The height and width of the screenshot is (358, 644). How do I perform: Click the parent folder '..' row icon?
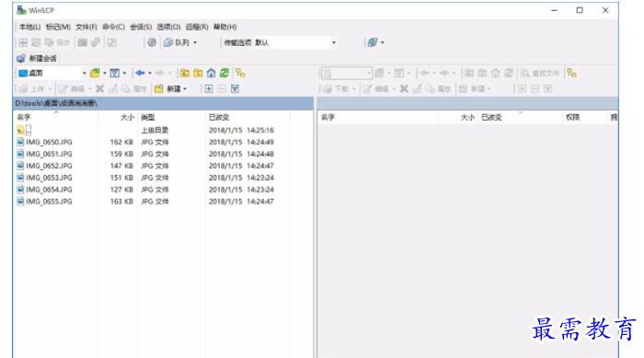click(x=20, y=131)
